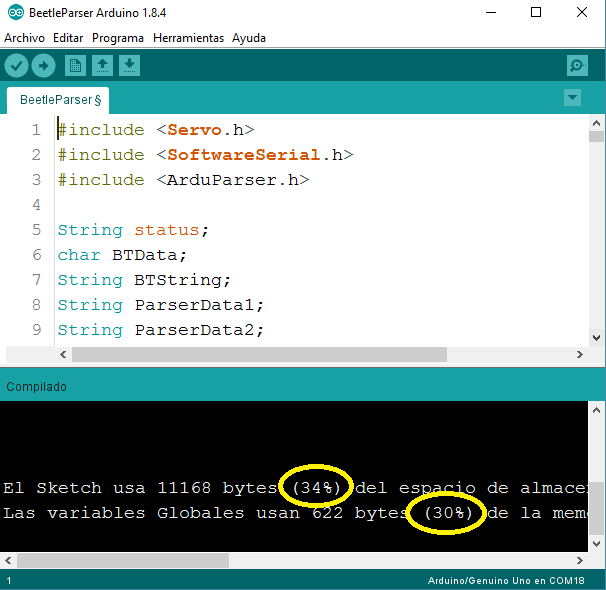The width and height of the screenshot is (606, 590).
Task: Open the Ayuda menu
Action: (x=249, y=38)
